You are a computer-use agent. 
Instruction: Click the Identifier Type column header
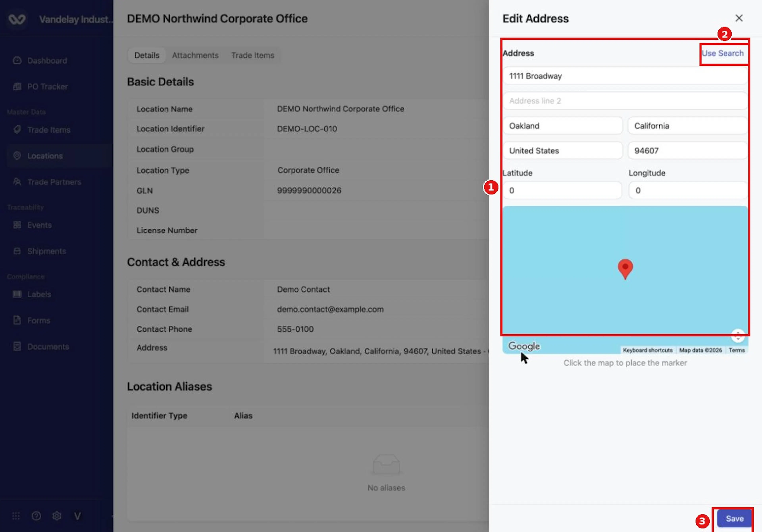[159, 416]
